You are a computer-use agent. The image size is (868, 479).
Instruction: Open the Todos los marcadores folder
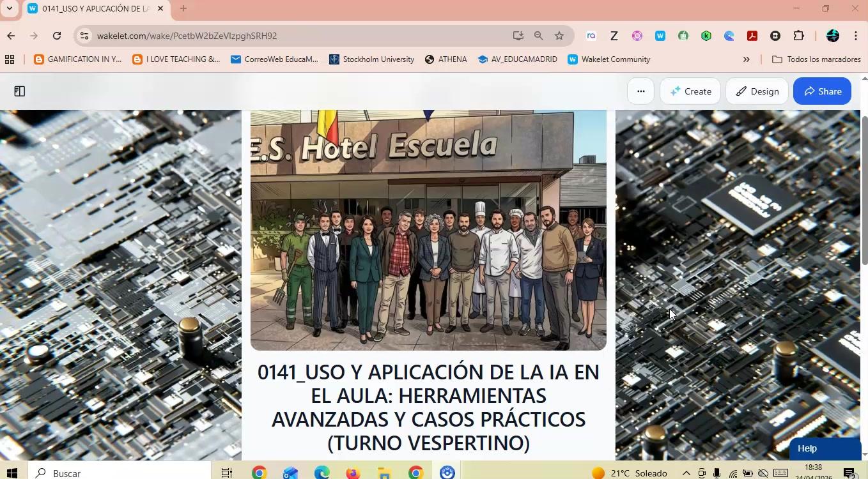(x=816, y=59)
